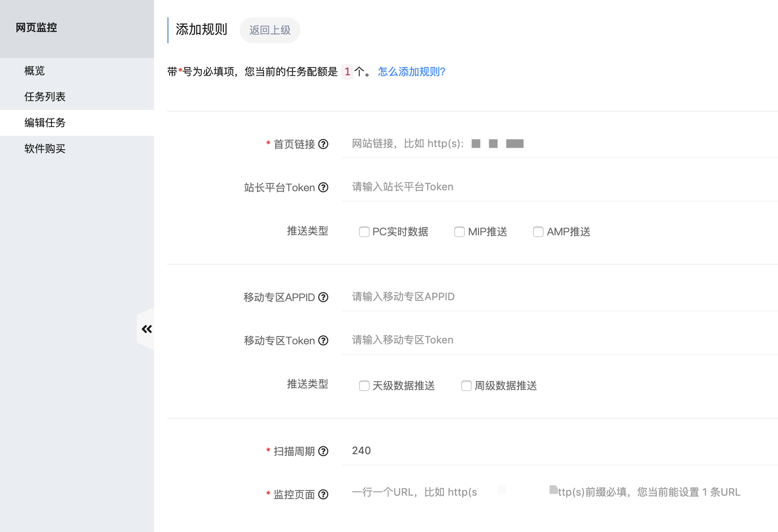The width and height of the screenshot is (778, 532).
Task: Check the 天级数据推送 option
Action: (364, 386)
